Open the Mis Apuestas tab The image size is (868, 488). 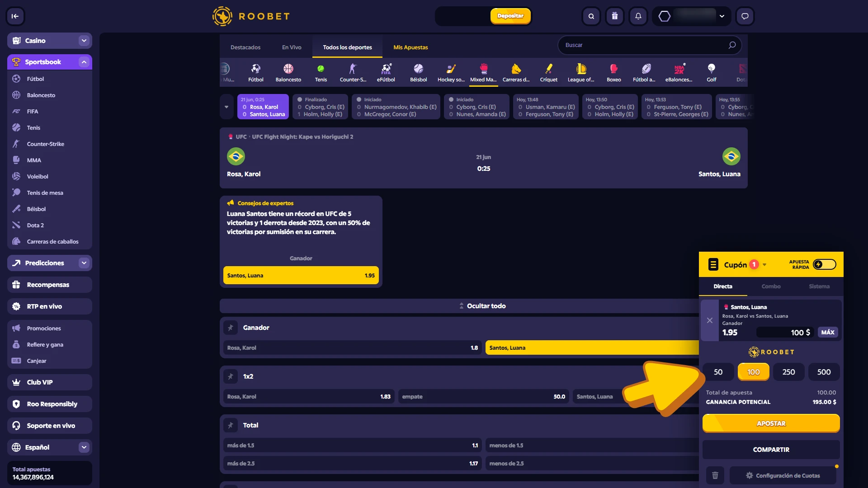410,47
